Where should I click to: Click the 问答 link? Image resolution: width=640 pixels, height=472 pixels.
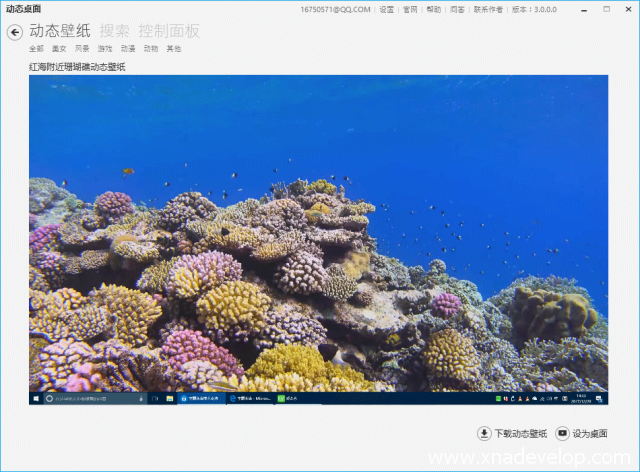pos(457,9)
